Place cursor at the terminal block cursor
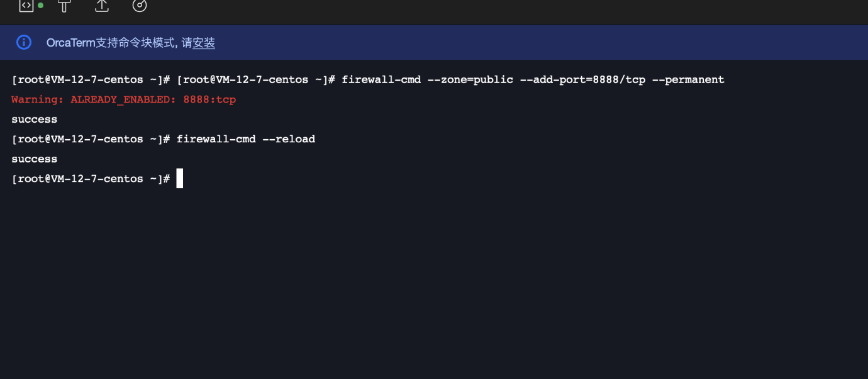Screen dimensions: 868x379 coord(180,178)
